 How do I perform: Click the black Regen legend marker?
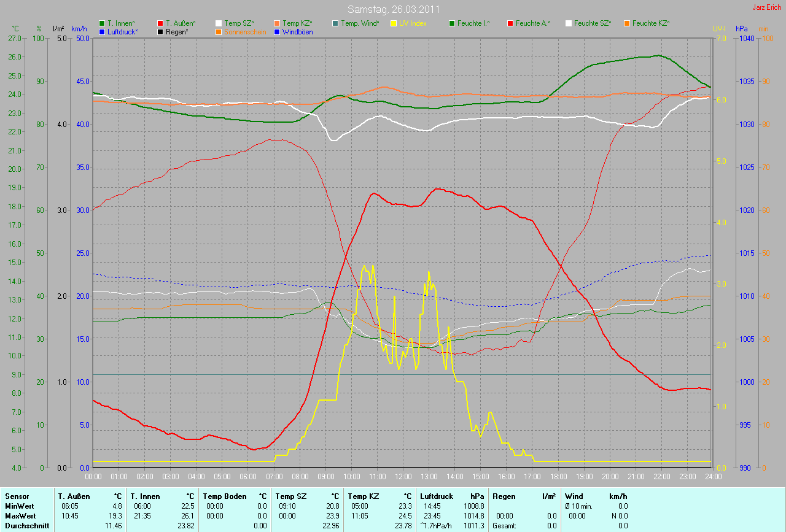161,31
